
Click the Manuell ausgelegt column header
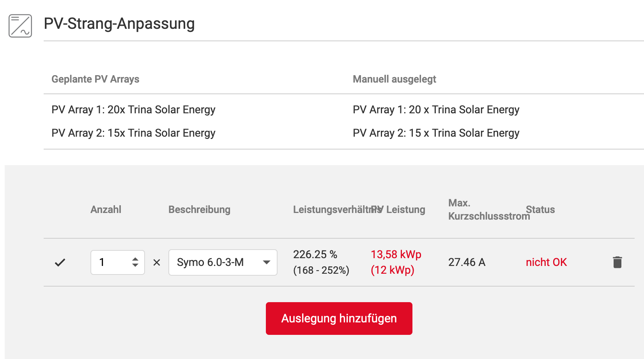394,79
